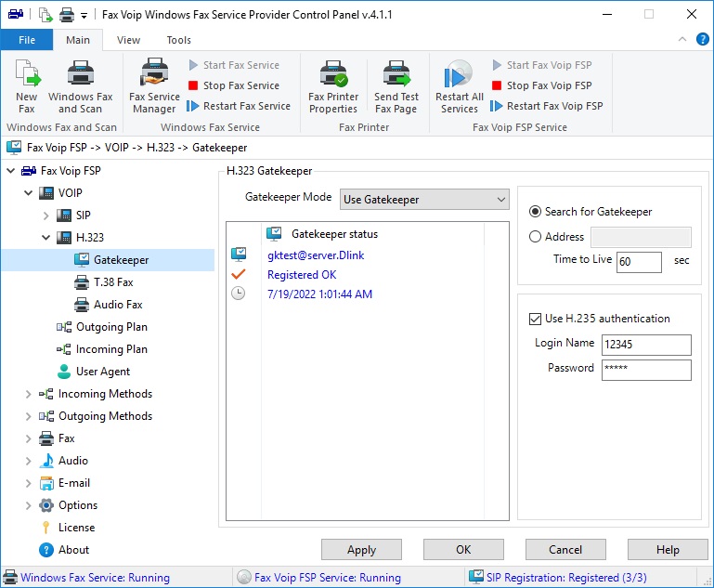714x588 pixels.
Task: Click Fax Voip FSP Service: Running status
Action: point(328,578)
